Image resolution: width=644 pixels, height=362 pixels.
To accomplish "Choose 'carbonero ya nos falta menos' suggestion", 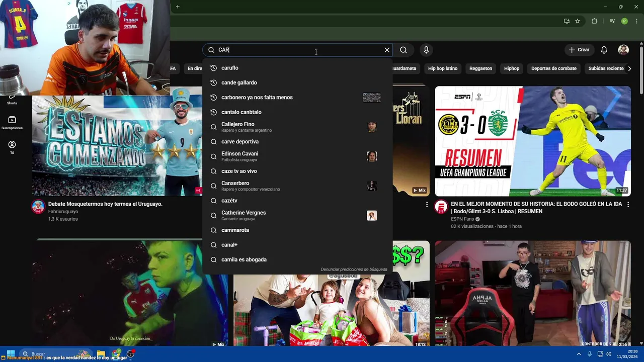I will [297, 98].
